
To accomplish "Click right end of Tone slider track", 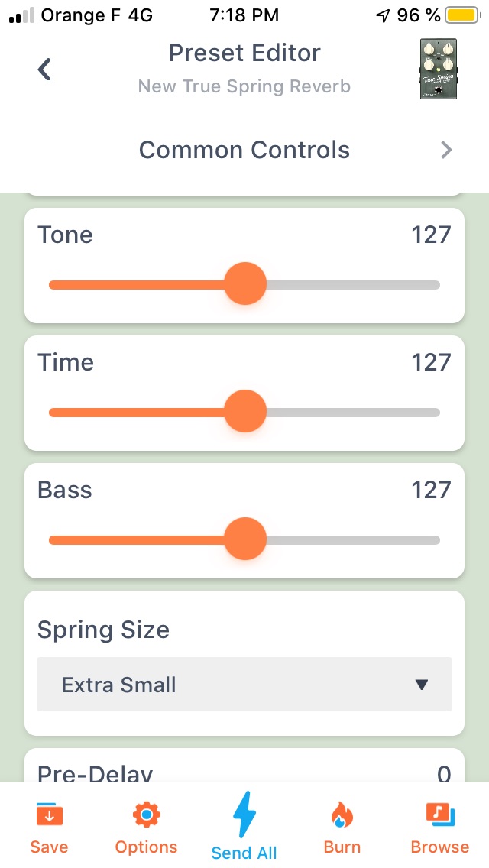I will 436,285.
